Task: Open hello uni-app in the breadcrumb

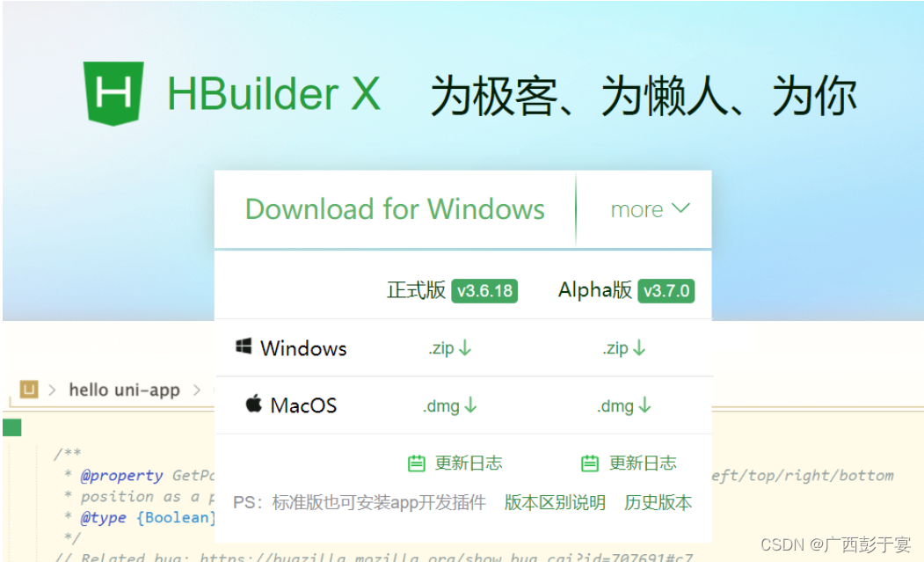Action: coord(124,390)
